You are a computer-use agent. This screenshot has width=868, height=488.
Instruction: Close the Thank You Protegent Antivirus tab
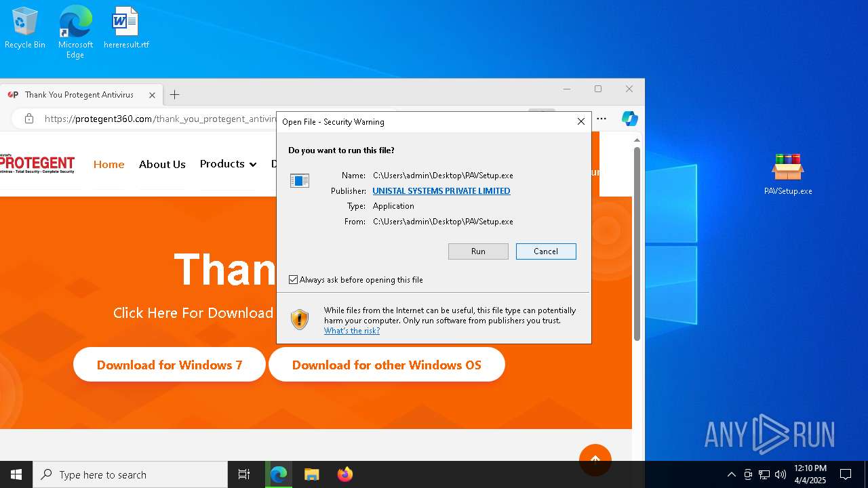[153, 95]
